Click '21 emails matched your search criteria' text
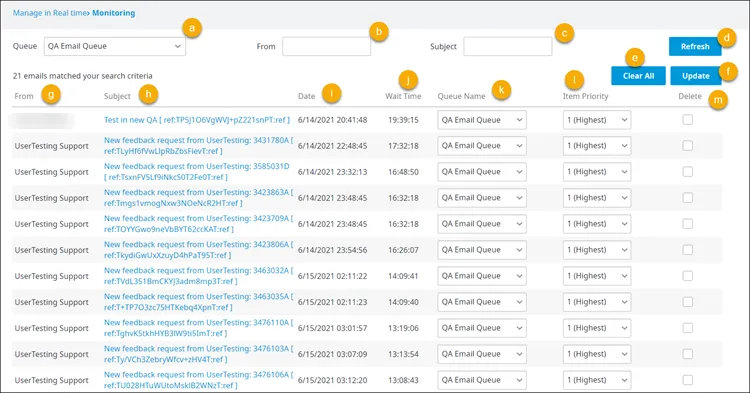This screenshot has height=393, width=750. 83,76
